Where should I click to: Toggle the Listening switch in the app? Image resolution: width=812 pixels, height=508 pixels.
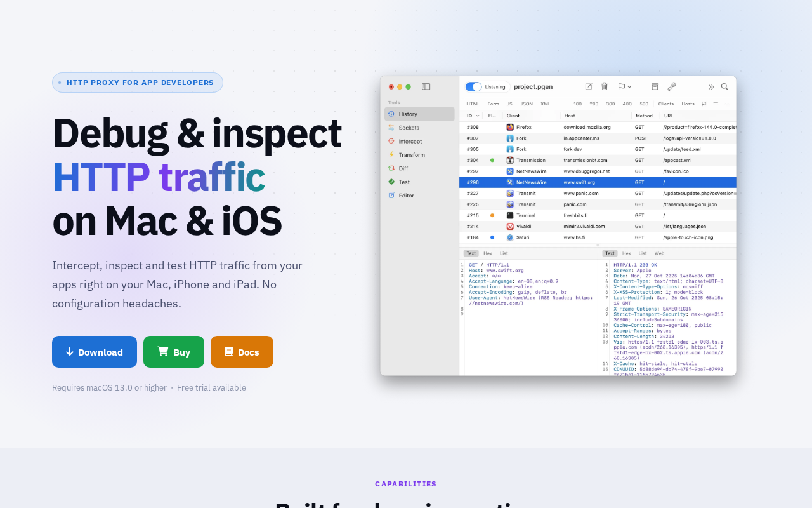point(474,87)
